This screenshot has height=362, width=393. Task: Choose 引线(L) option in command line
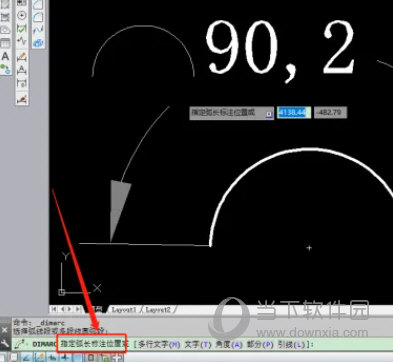292,344
